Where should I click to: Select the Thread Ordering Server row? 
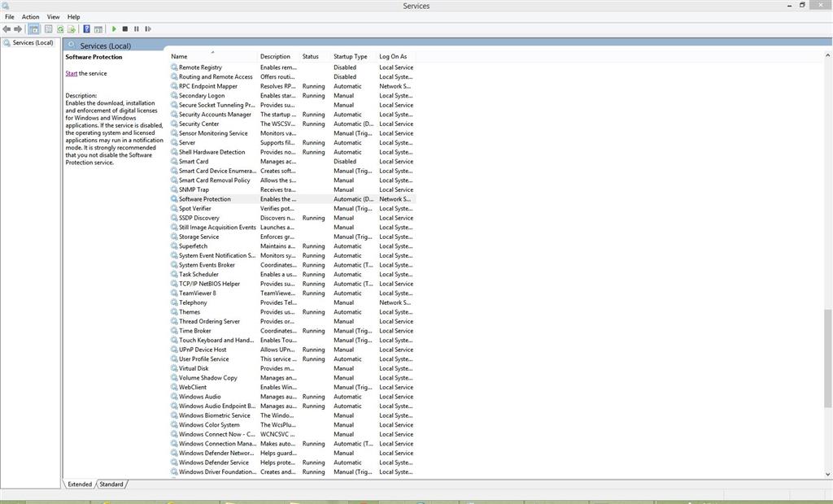(292, 321)
